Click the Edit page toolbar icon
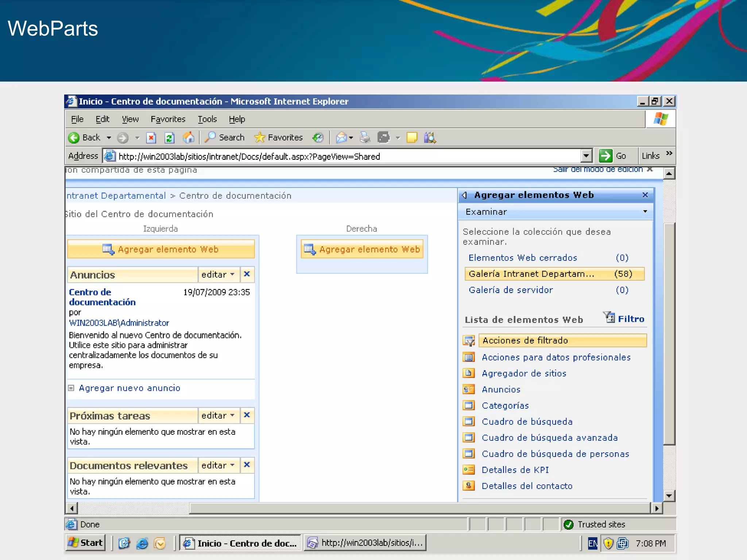The height and width of the screenshot is (560, 747). [384, 137]
